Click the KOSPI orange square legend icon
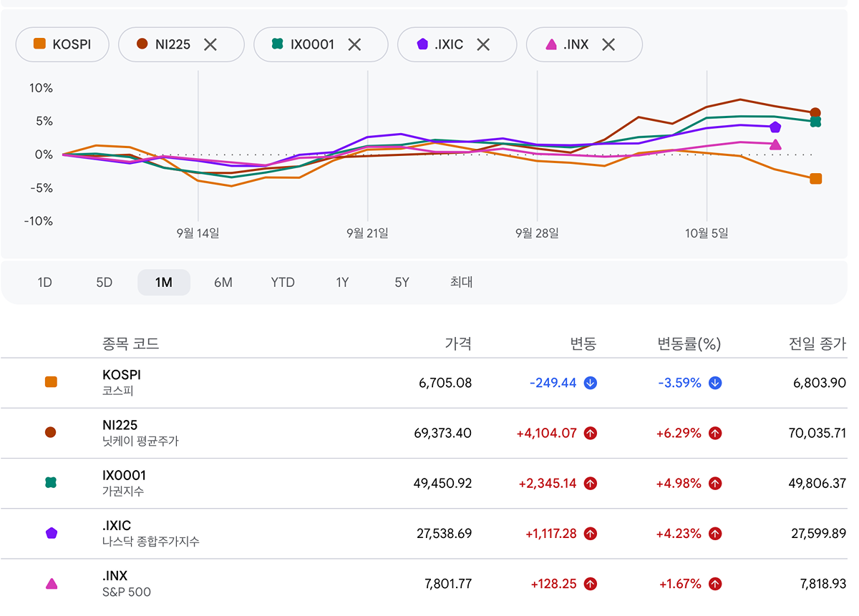The height and width of the screenshot is (616, 859). 40,44
